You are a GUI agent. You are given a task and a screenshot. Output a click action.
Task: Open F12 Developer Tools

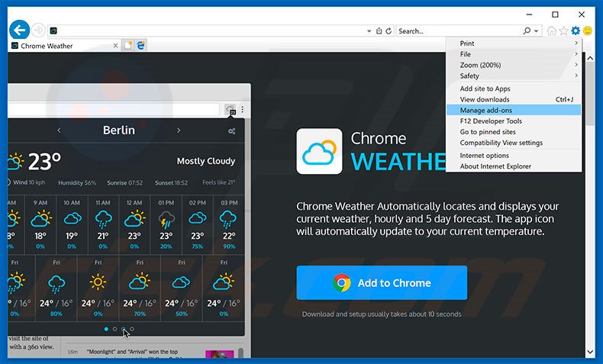(x=514, y=121)
